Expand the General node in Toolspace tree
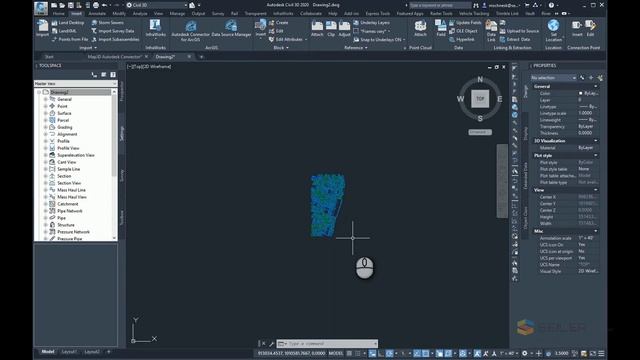 coord(45,99)
